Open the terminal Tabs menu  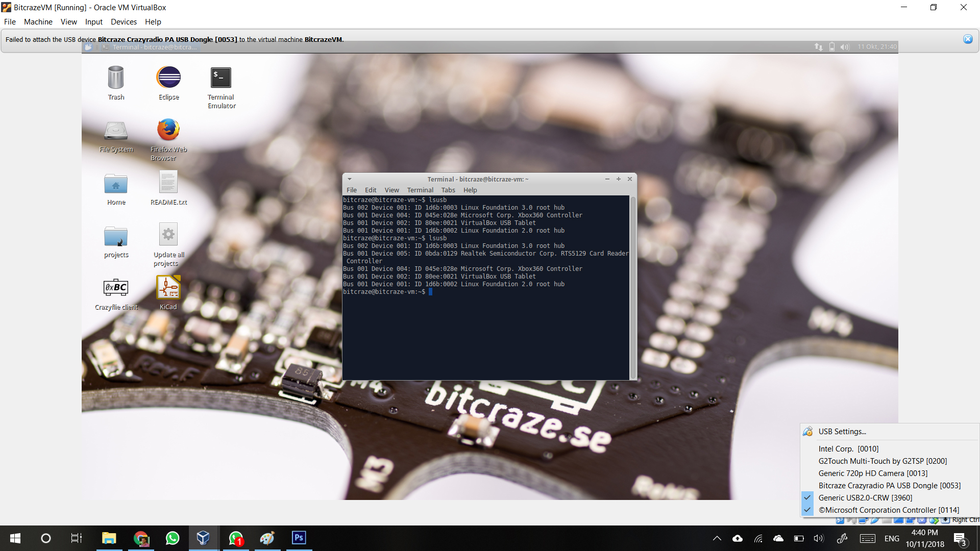[x=448, y=190]
